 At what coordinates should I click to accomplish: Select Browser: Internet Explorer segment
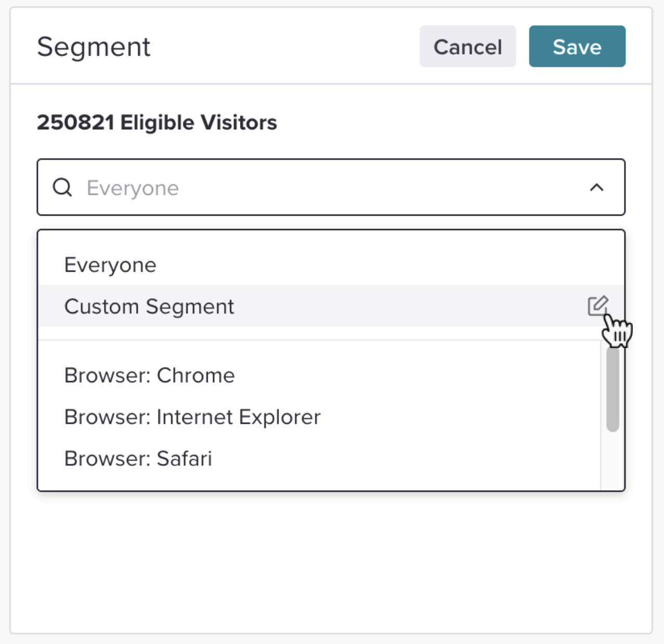[192, 417]
